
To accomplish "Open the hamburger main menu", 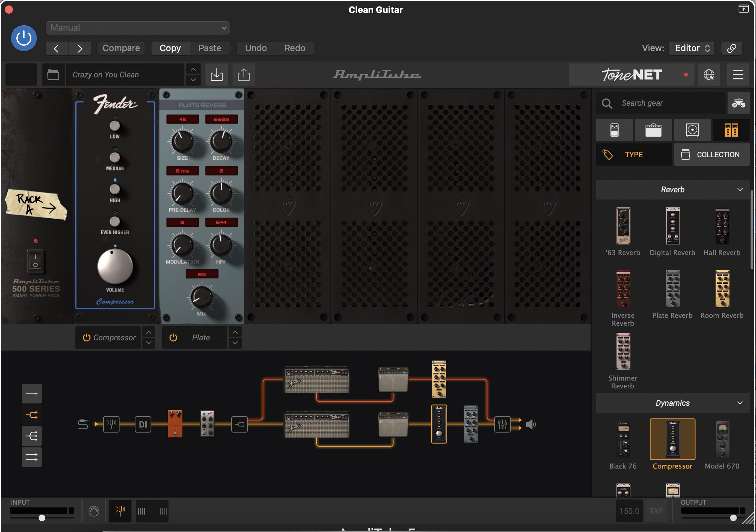I will click(738, 75).
